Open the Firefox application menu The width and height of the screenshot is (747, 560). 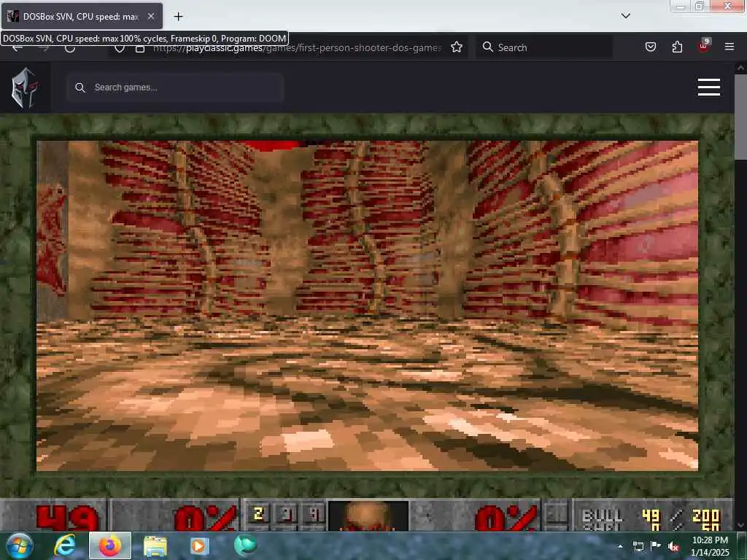pos(729,47)
